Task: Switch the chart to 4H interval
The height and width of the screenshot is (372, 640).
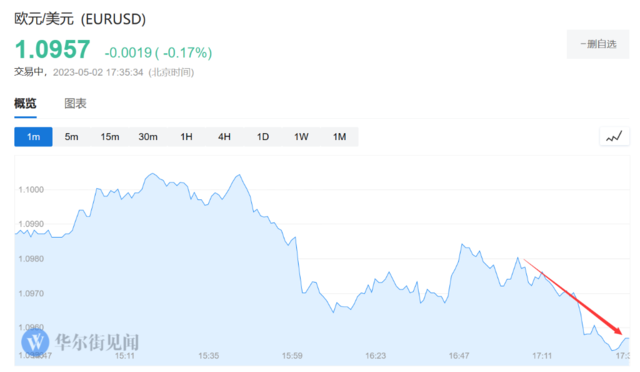Action: point(224,137)
